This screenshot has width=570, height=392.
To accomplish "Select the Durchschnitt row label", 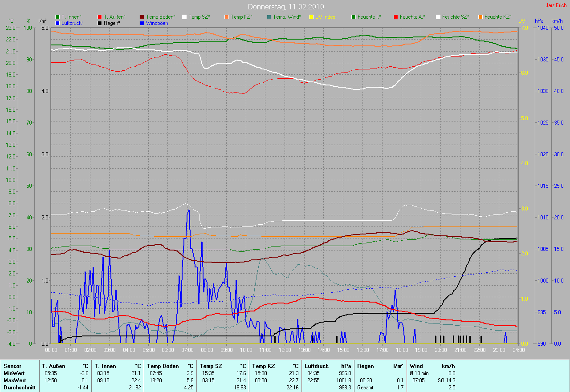I will (20, 388).
